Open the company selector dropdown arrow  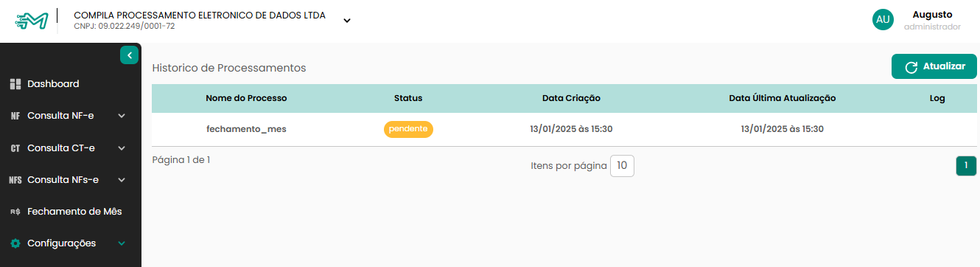coord(347,21)
